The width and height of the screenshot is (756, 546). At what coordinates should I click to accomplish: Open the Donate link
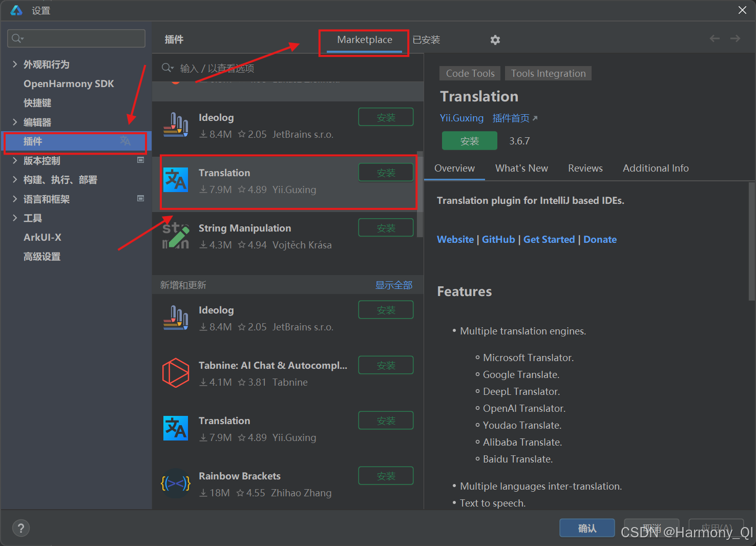click(600, 239)
